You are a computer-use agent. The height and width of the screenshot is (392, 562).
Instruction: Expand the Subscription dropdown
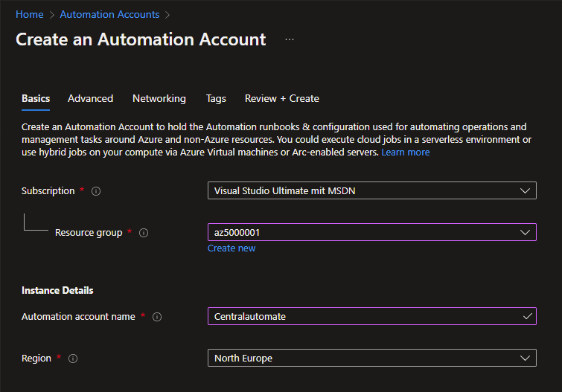pyautogui.click(x=371, y=190)
